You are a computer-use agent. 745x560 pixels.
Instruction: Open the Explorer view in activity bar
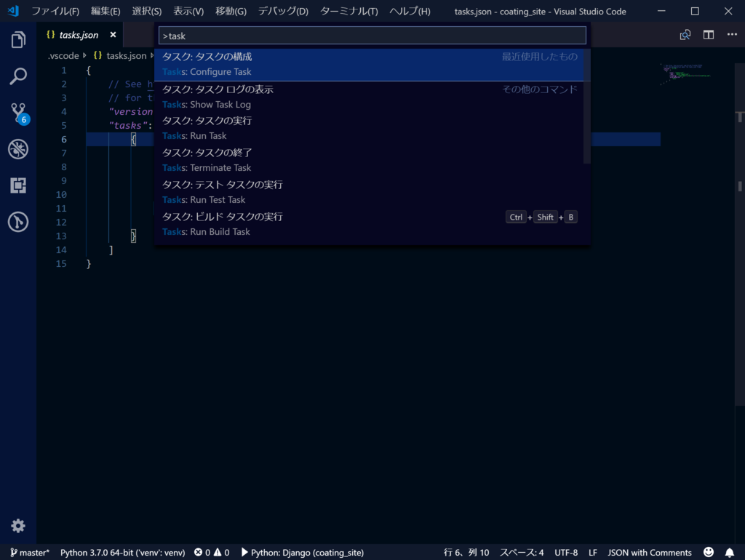(18, 40)
